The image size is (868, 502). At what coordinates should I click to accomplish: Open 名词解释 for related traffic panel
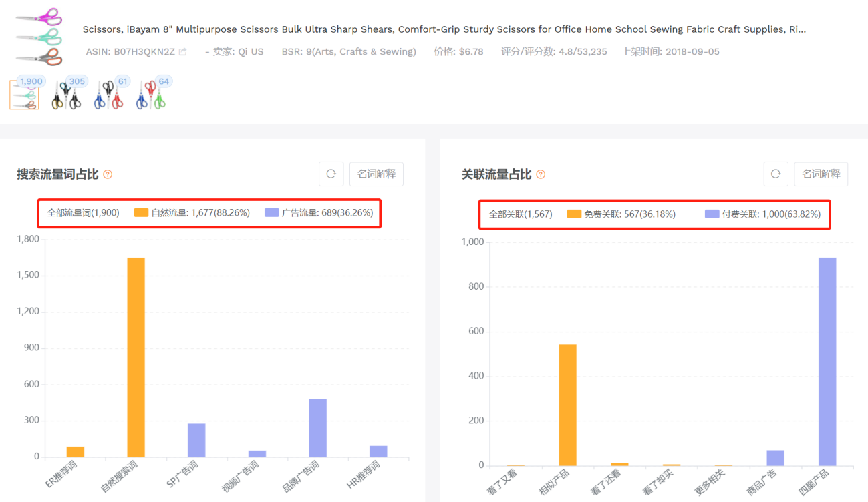[x=821, y=174]
